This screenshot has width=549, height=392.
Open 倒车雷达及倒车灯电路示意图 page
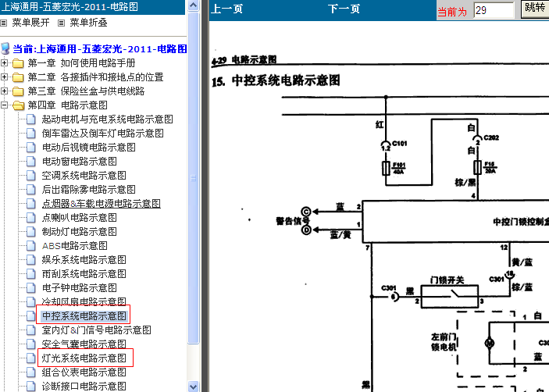103,134
